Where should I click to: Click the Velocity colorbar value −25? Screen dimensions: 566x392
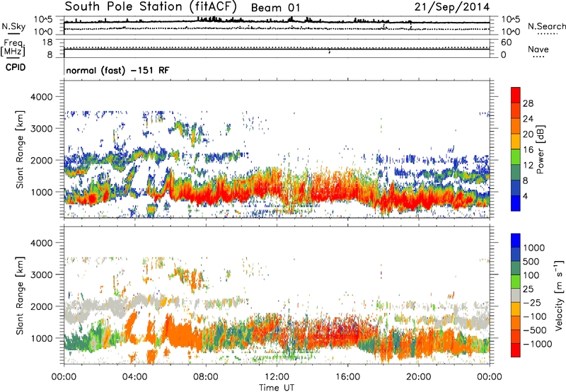click(532, 303)
